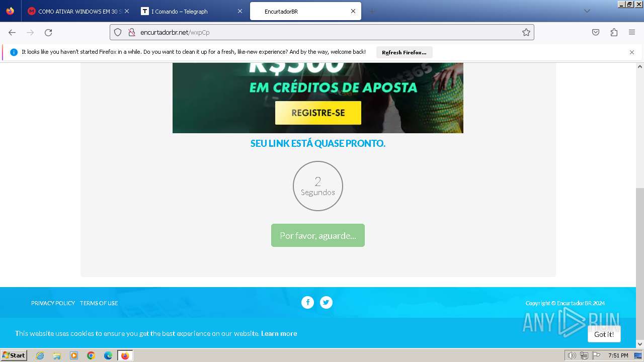
Task: Reload the page with the refresh icon
Action: click(x=48, y=32)
